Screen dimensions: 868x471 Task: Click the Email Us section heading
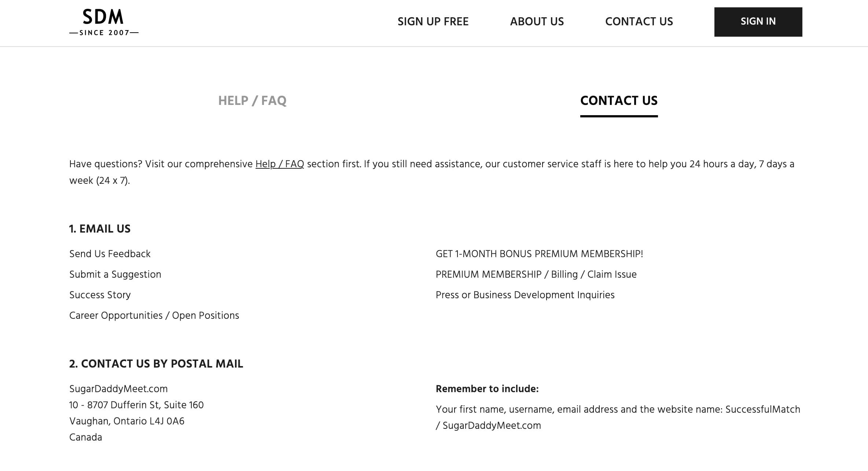click(x=100, y=229)
